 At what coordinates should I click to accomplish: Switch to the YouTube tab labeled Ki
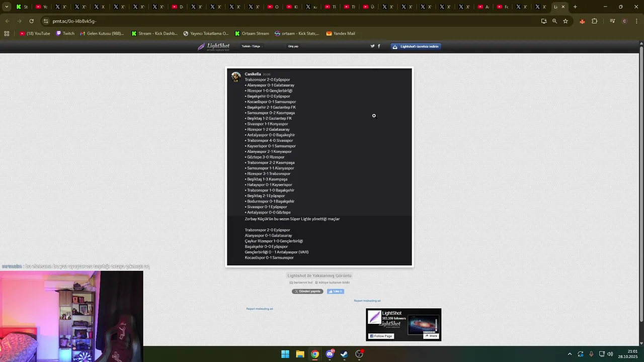[x=292, y=7]
